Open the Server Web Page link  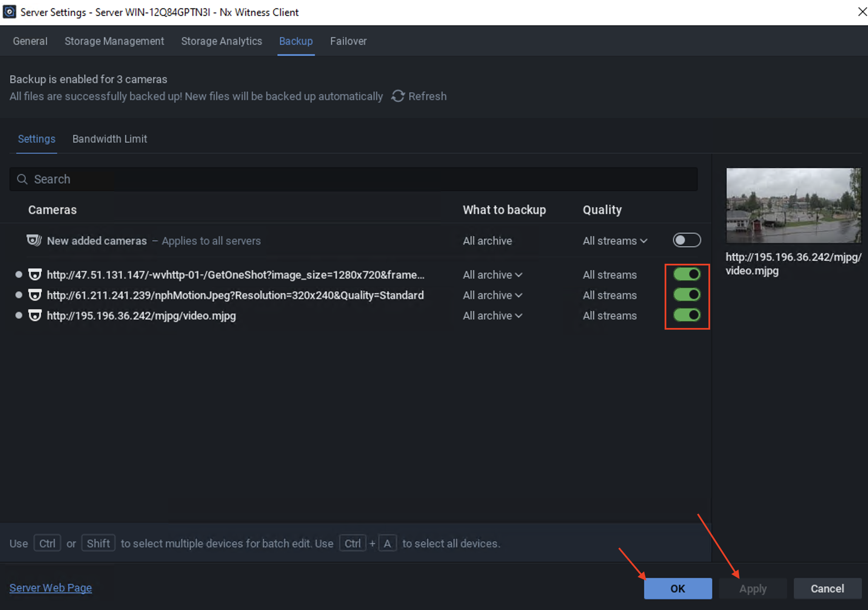point(51,588)
